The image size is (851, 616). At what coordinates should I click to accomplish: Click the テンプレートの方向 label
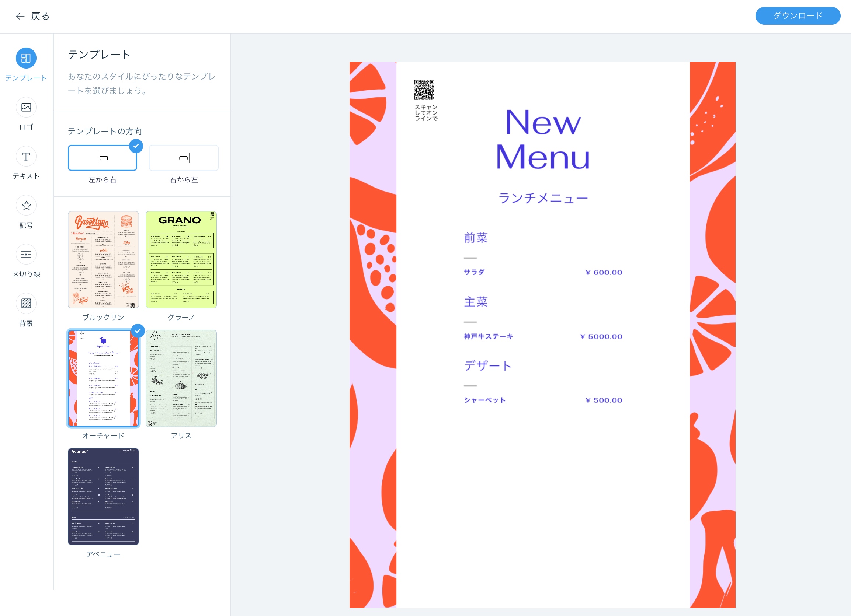[x=105, y=131]
